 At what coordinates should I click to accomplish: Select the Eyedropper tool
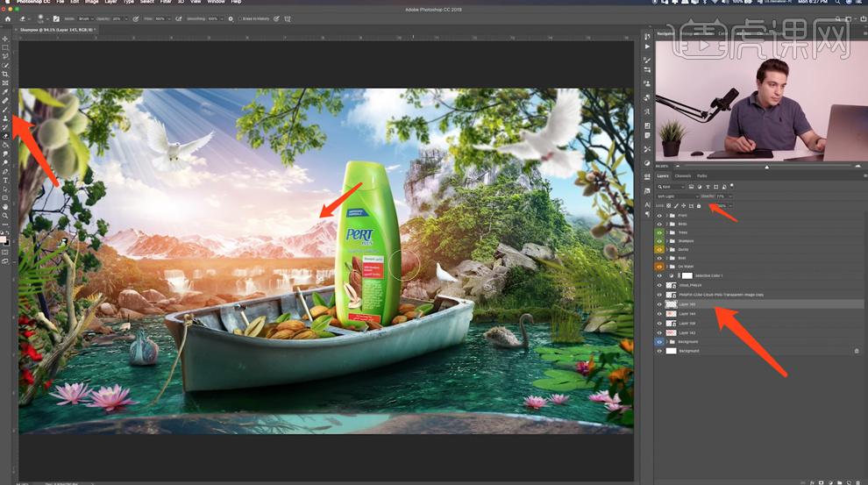[5, 92]
